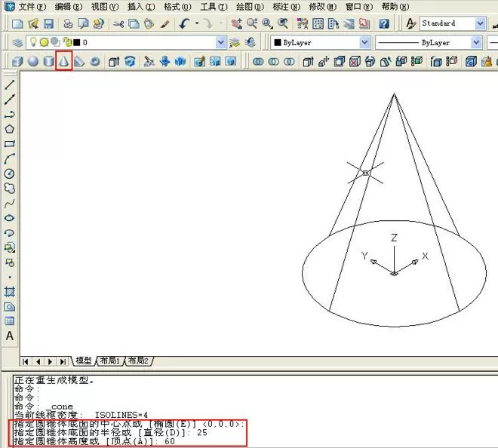The width and height of the screenshot is (498, 448).
Task: Toggle layer 0 lock icon
Action: pos(67,42)
